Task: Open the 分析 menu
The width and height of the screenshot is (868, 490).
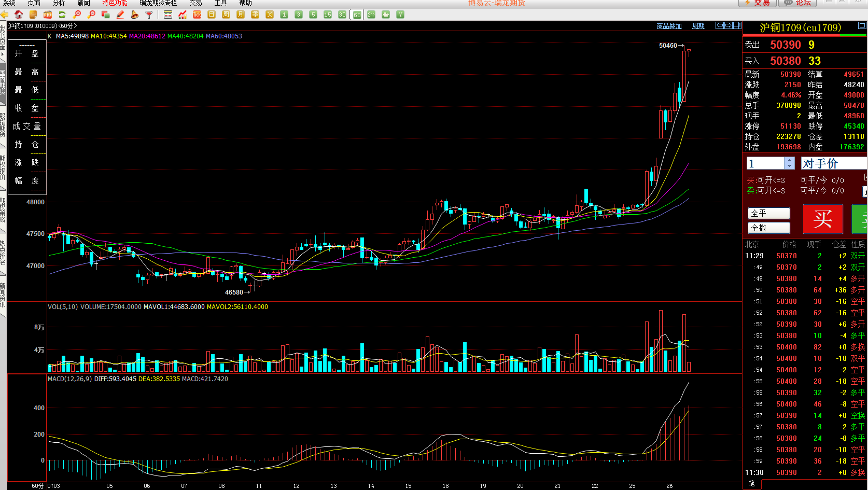Action: [59, 3]
